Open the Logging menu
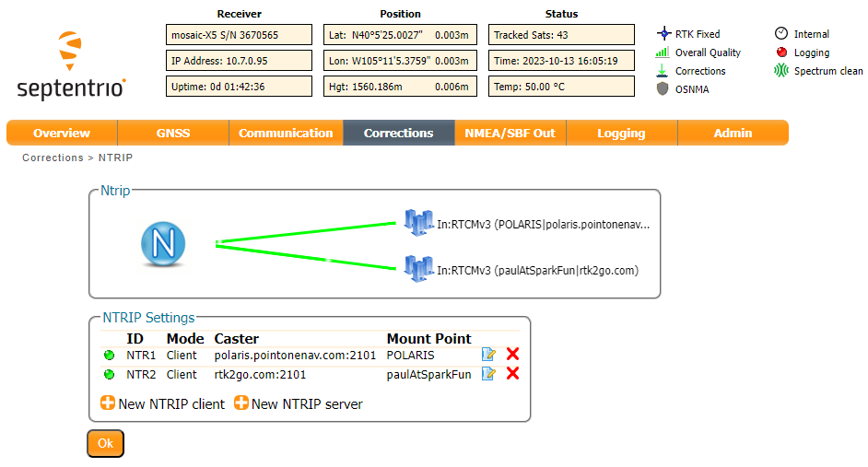Image resolution: width=868 pixels, height=467 pixels. (622, 133)
